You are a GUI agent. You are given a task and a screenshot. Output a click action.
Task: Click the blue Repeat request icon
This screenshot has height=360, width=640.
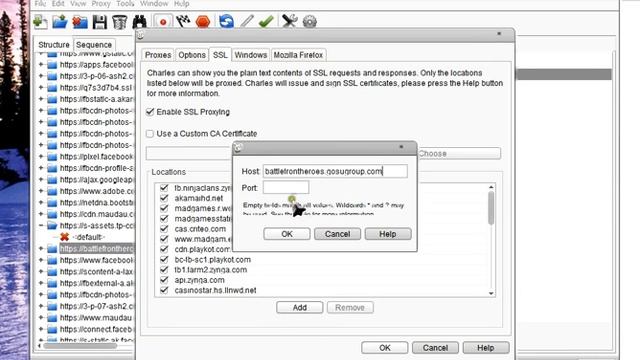pyautogui.click(x=226, y=21)
